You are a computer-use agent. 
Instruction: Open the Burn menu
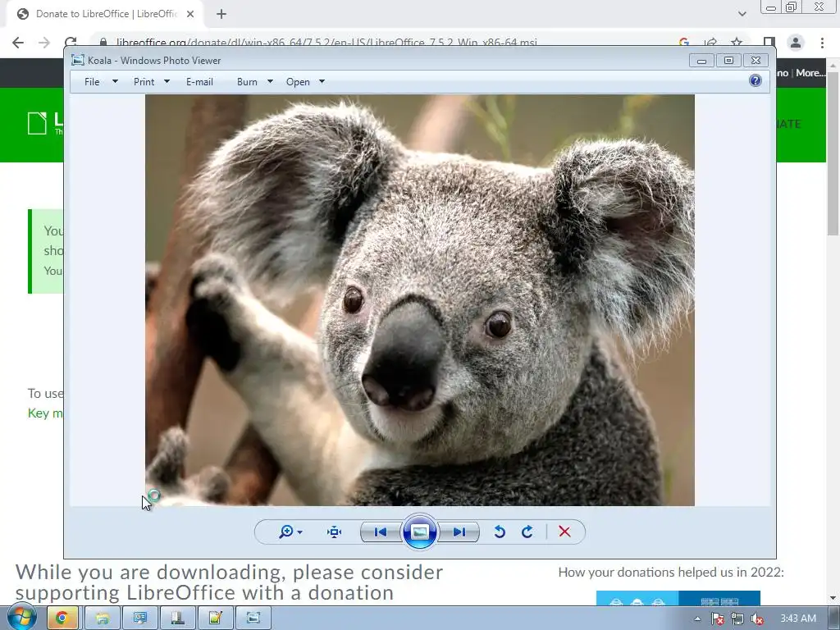coord(247,82)
